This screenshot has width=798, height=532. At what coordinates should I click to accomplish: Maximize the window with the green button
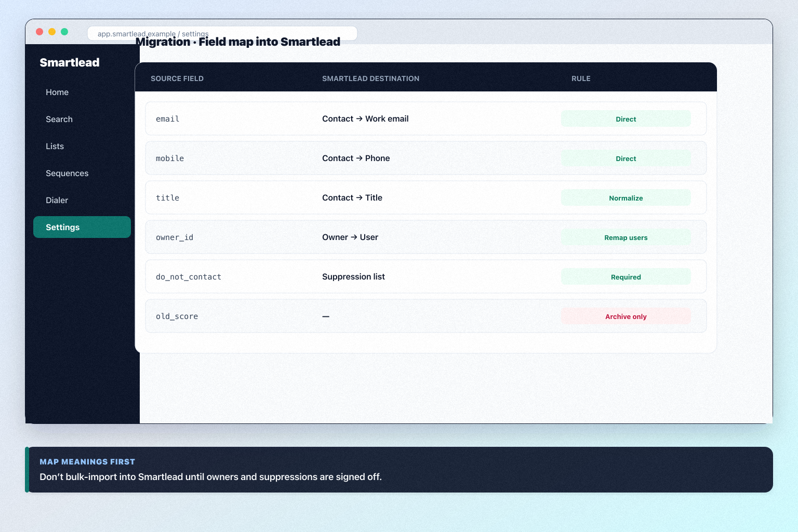pyautogui.click(x=64, y=32)
